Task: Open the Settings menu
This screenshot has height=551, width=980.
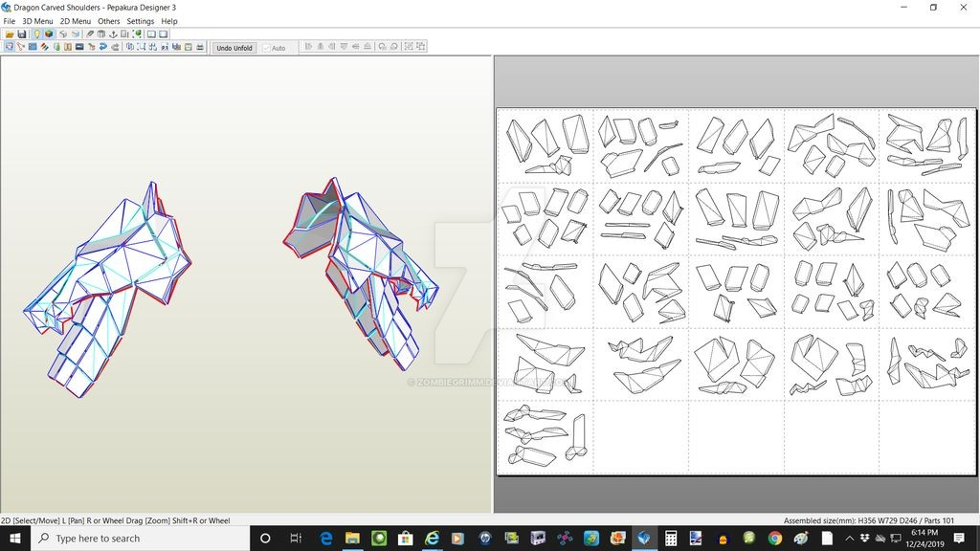Action: pos(140,21)
